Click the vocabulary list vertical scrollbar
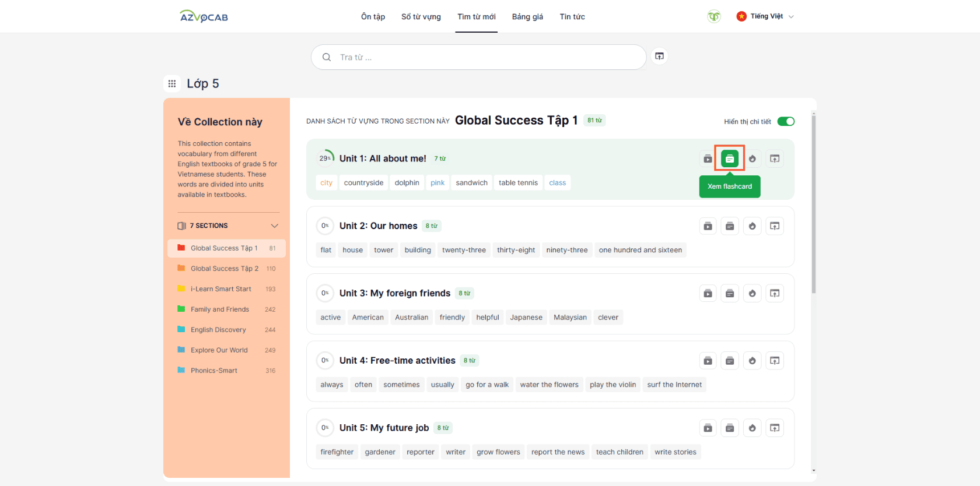Screen dimensions: 980x486 813,204
